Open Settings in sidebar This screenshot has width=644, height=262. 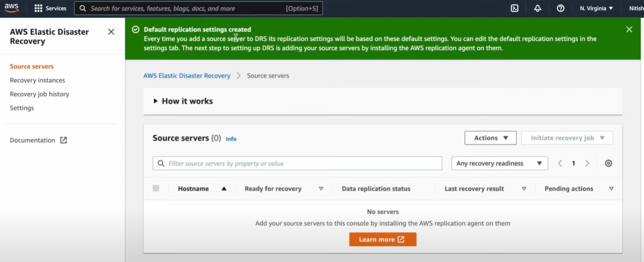click(x=22, y=108)
